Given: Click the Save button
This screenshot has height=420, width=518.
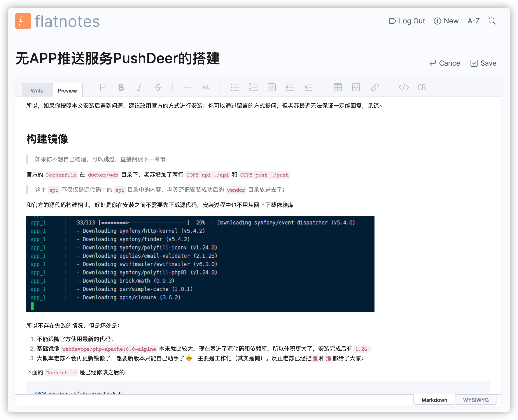Looking at the screenshot, I should click(x=483, y=63).
